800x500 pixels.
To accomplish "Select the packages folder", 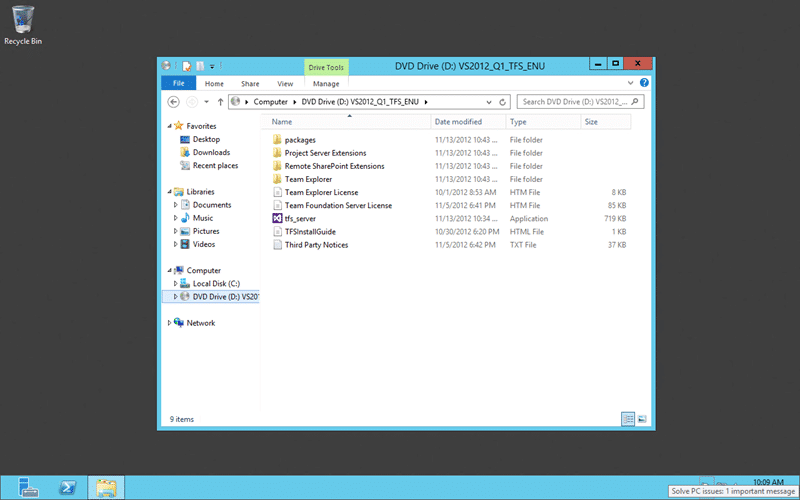I will [294, 140].
